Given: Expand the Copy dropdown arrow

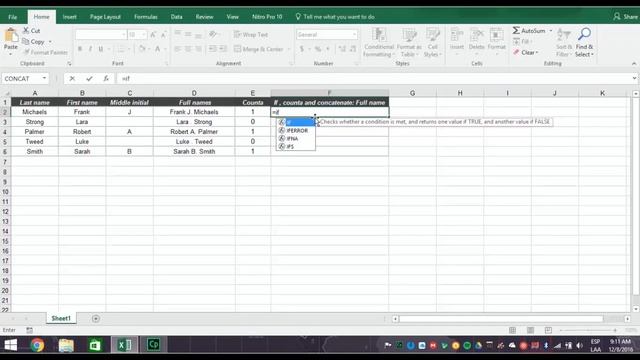Looking at the screenshot, I should [50, 42].
